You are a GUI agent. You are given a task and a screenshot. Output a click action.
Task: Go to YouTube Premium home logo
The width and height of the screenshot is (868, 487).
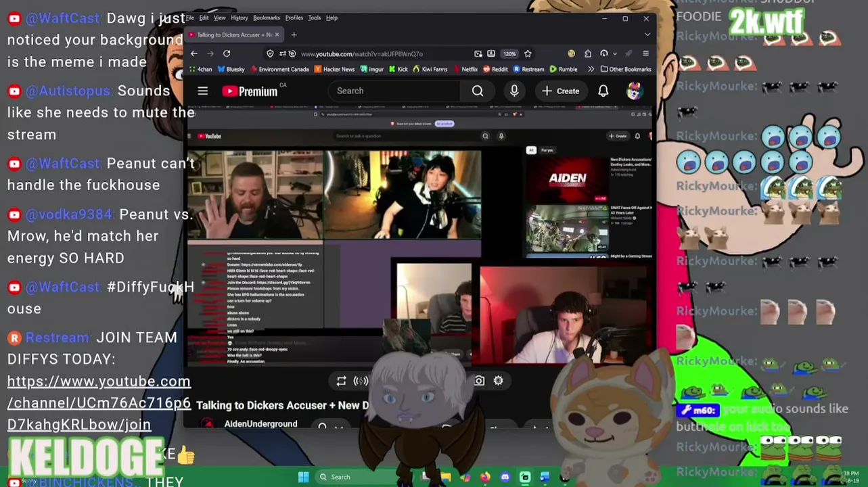coord(250,91)
